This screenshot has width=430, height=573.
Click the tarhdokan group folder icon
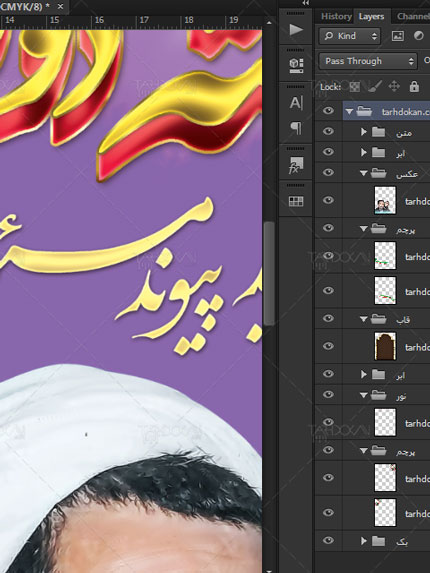[x=364, y=111]
